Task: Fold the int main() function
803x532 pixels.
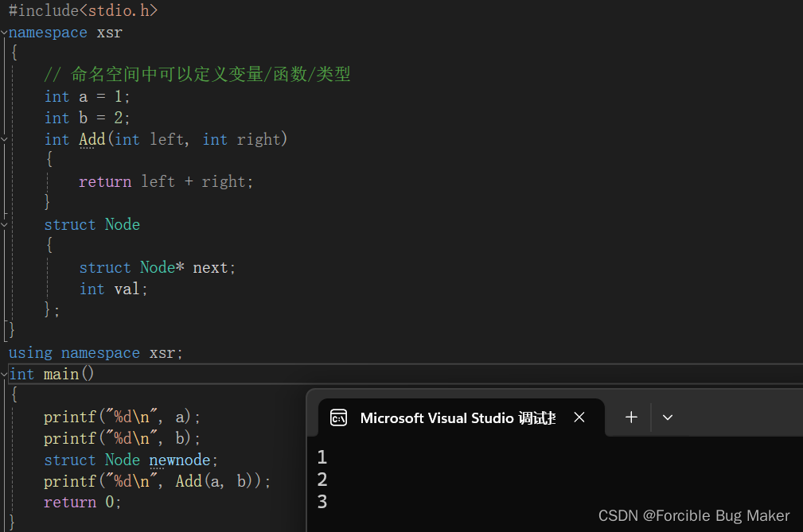Action: (4, 375)
